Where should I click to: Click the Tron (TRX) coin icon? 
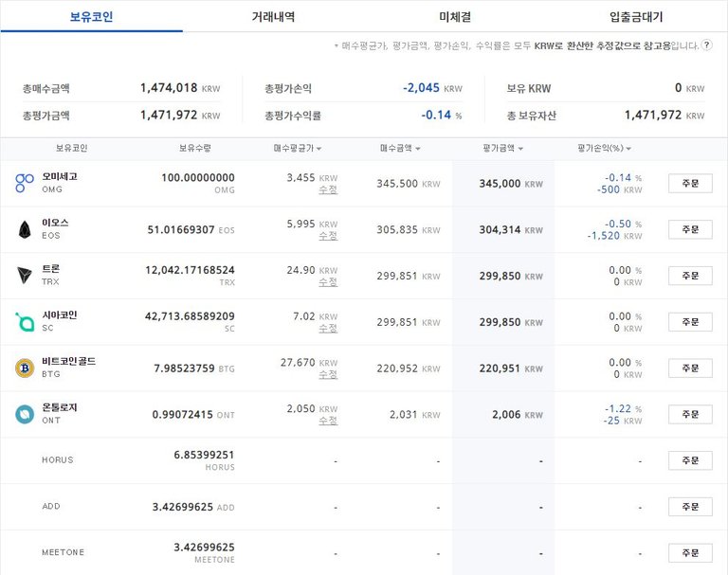click(25, 276)
